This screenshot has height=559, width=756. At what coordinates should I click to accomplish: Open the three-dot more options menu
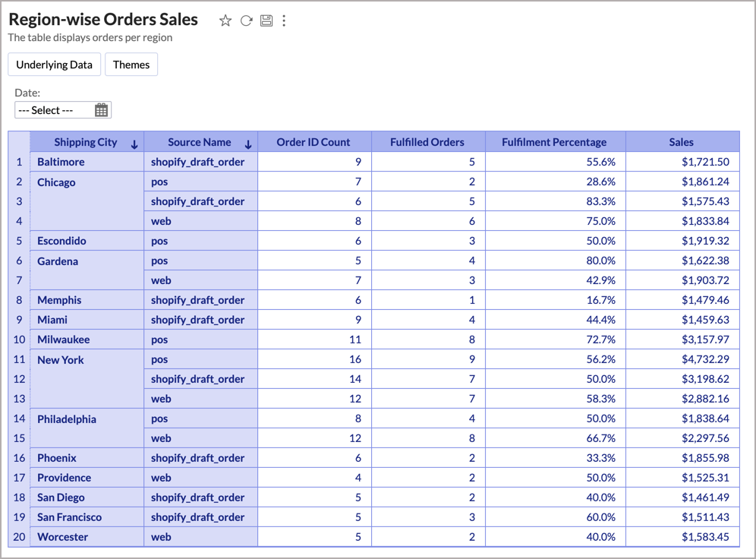(x=284, y=21)
